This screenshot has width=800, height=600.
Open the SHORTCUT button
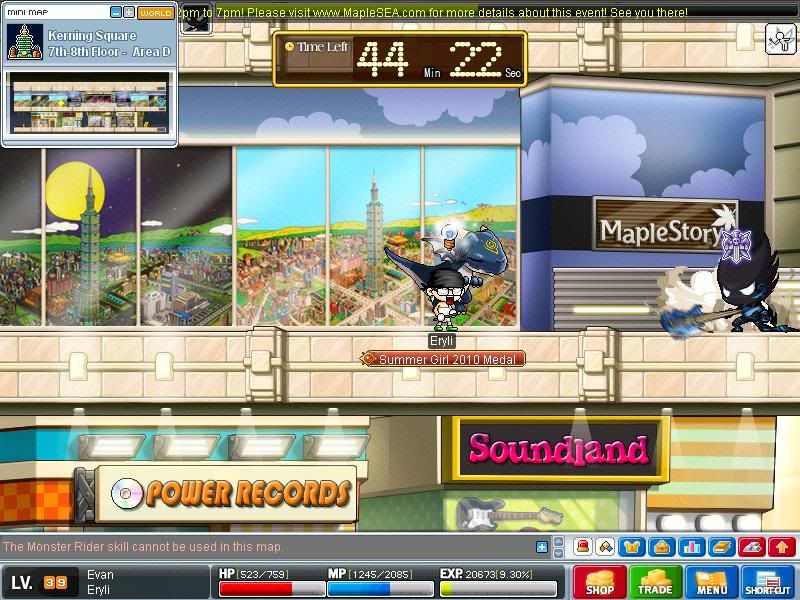tap(768, 582)
